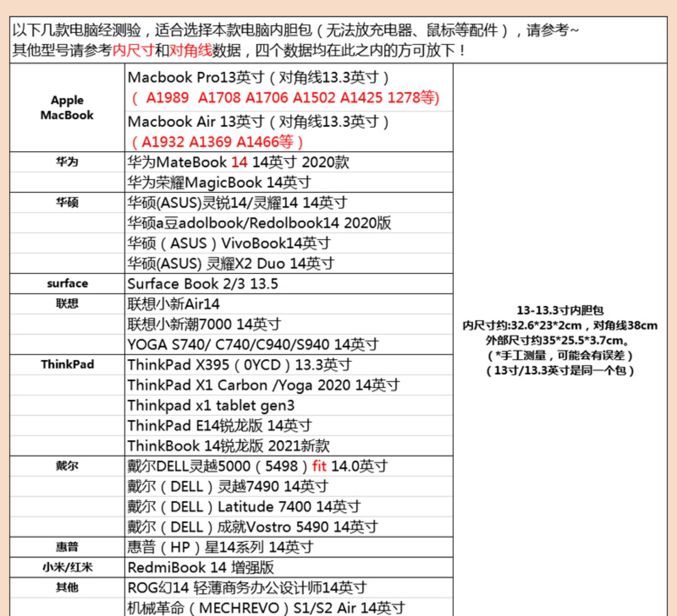Viewport: 677px width, 616px height.
Task: Click the RedmiBook 14 增强版 row
Action: pos(200,568)
